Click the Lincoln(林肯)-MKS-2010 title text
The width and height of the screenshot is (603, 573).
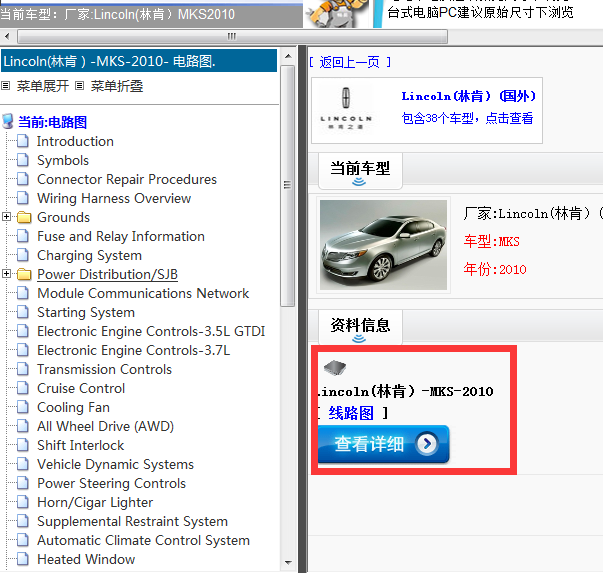pos(405,391)
